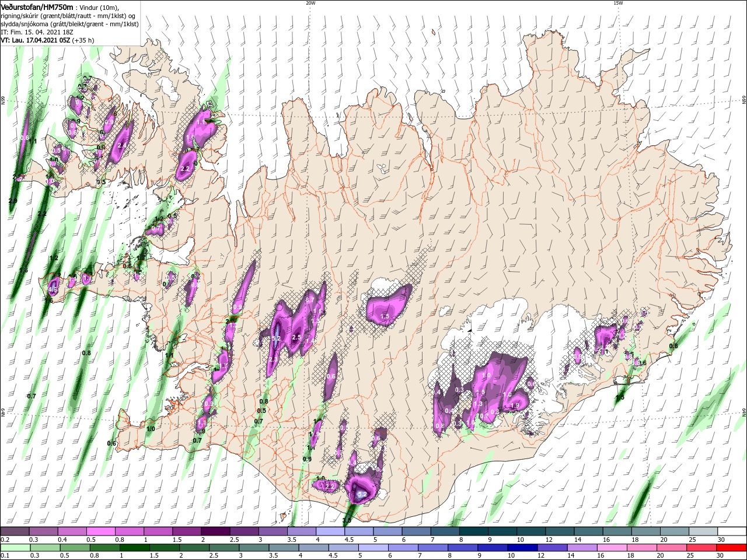
Task: Pick the dark teal top-row swatch at 9
Action: pos(502,531)
